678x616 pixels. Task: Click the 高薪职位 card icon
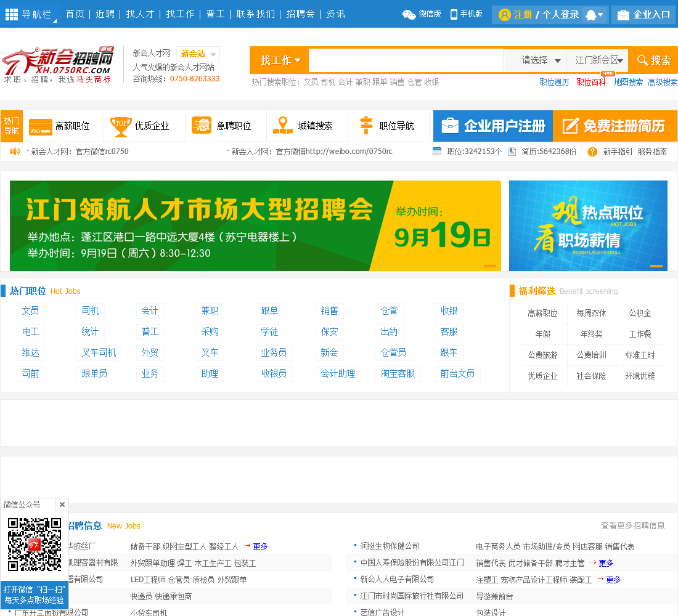(x=40, y=126)
